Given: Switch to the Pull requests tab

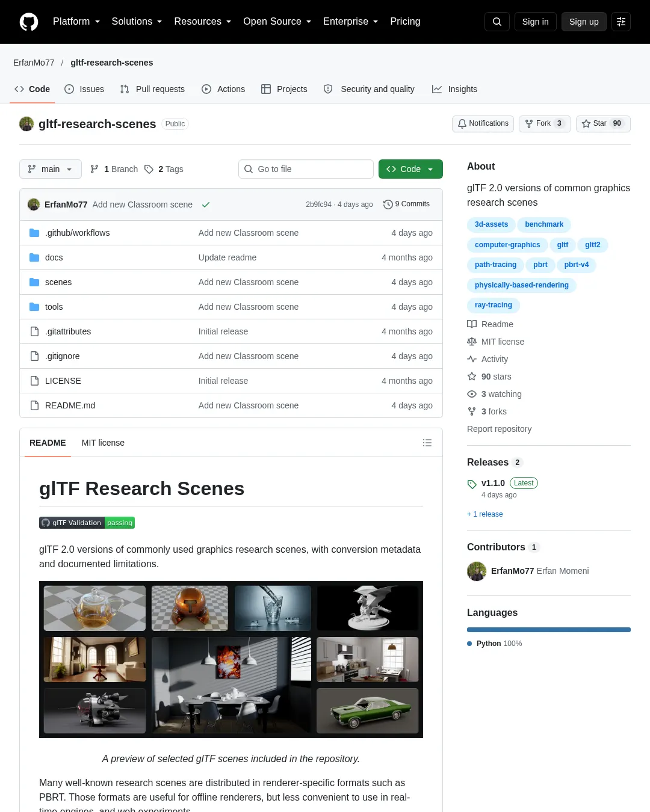Looking at the screenshot, I should [152, 89].
